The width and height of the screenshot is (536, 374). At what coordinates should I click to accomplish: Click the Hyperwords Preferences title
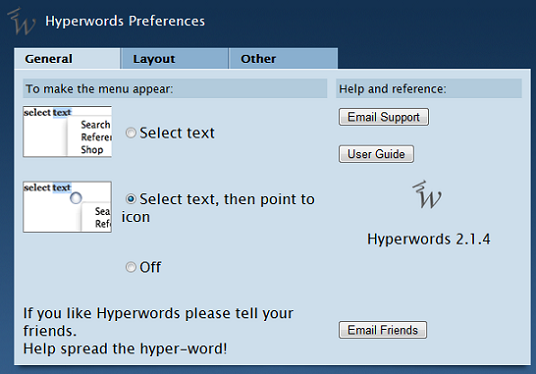(x=125, y=21)
